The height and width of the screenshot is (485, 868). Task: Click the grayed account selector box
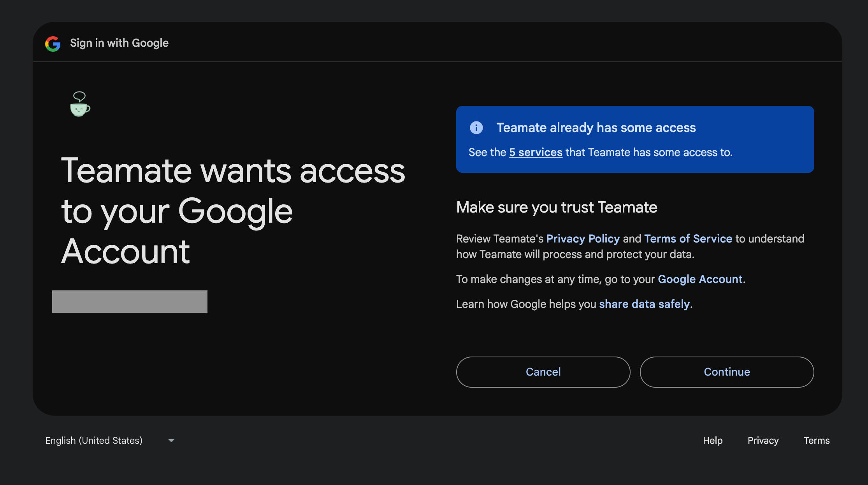pos(130,301)
